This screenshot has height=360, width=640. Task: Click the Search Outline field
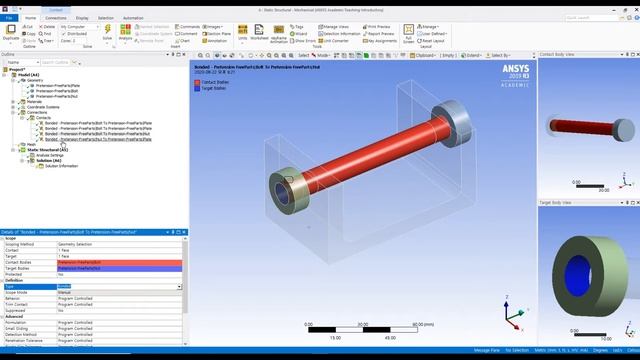click(x=56, y=62)
